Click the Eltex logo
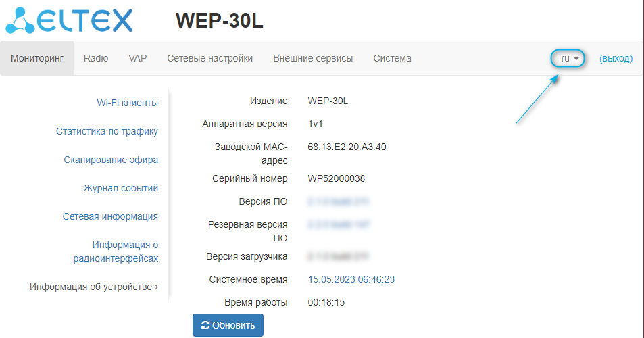Screen dimensions: 644x338 tap(69, 20)
